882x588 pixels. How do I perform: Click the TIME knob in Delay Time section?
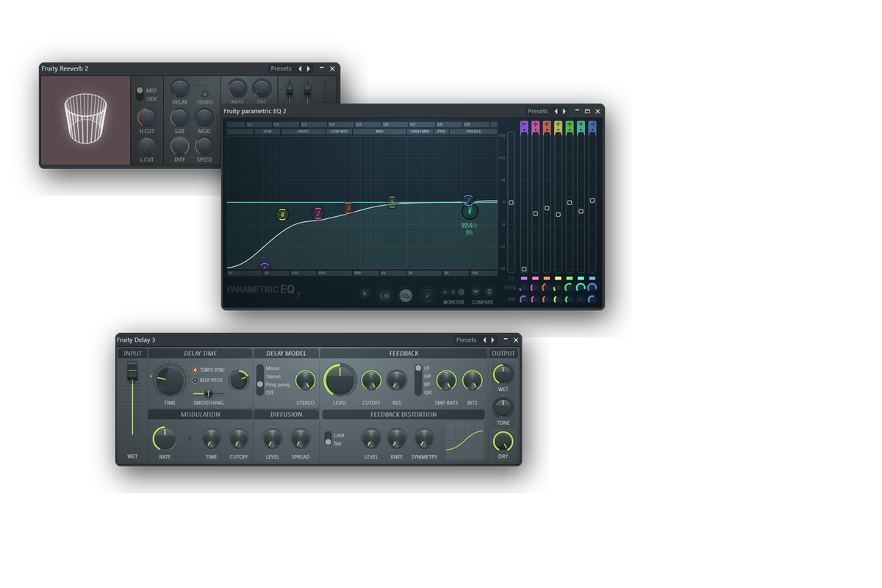tap(170, 381)
